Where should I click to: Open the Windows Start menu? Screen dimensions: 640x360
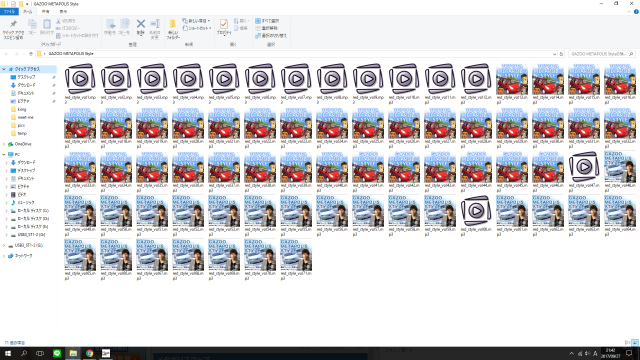tap(8, 353)
